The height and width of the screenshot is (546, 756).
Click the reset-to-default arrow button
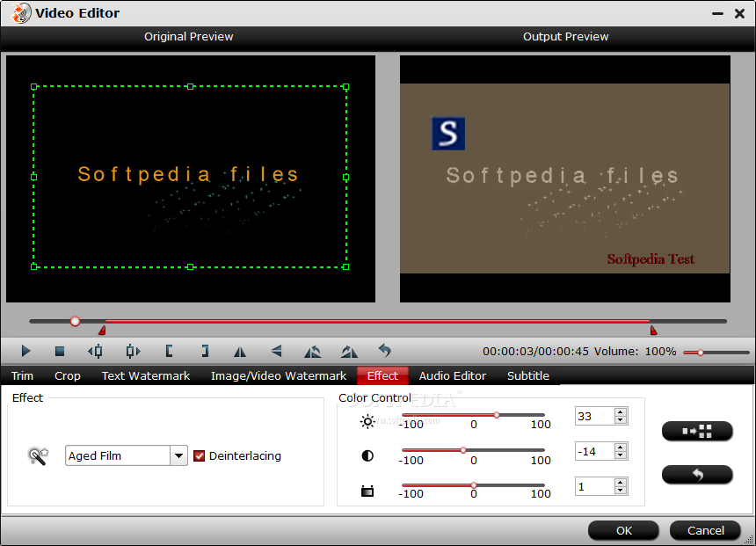pos(697,475)
